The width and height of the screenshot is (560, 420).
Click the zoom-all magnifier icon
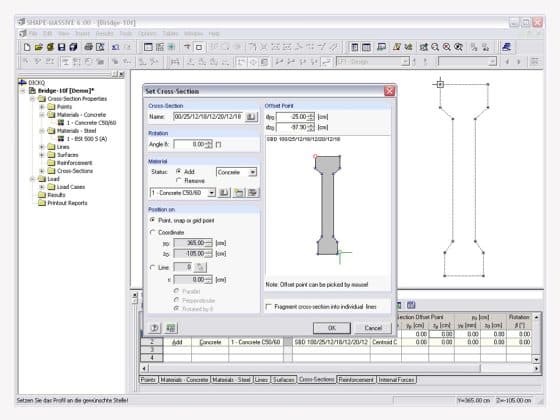pyautogui.click(x=458, y=47)
